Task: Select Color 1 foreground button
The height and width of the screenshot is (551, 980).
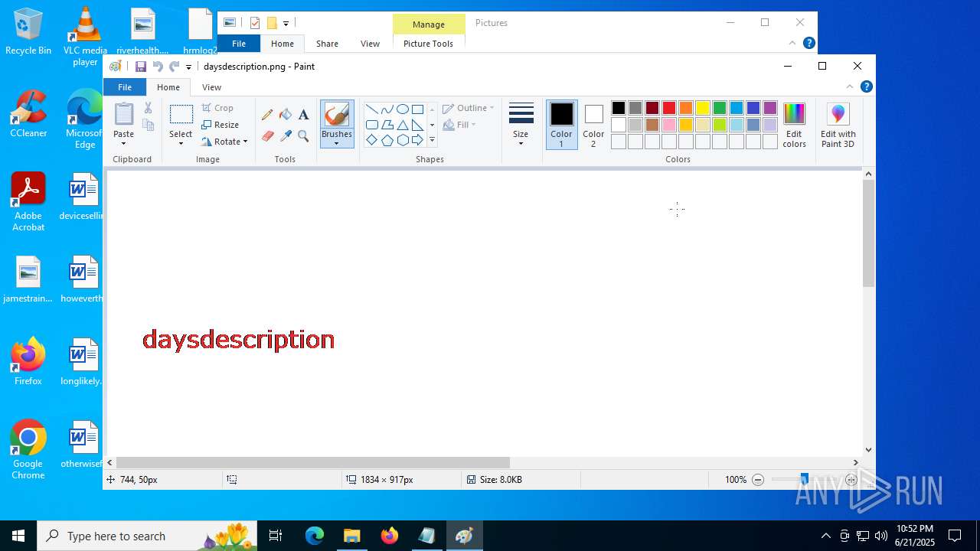Action: pyautogui.click(x=561, y=124)
